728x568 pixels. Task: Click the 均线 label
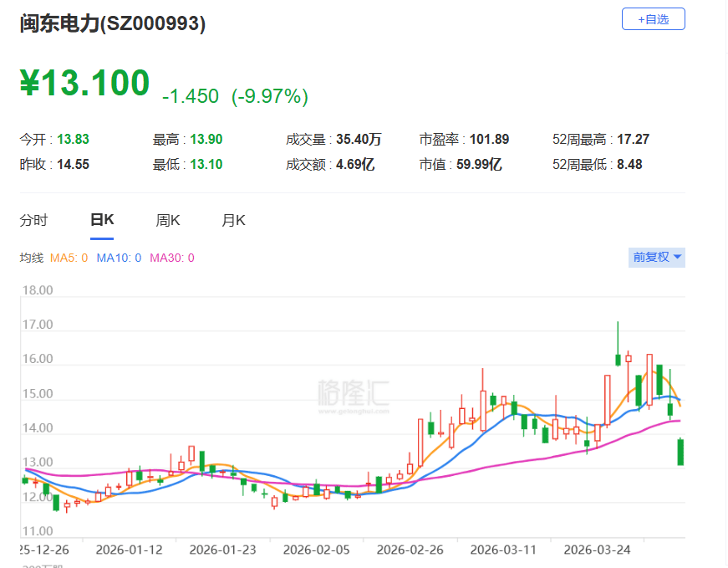click(x=31, y=258)
